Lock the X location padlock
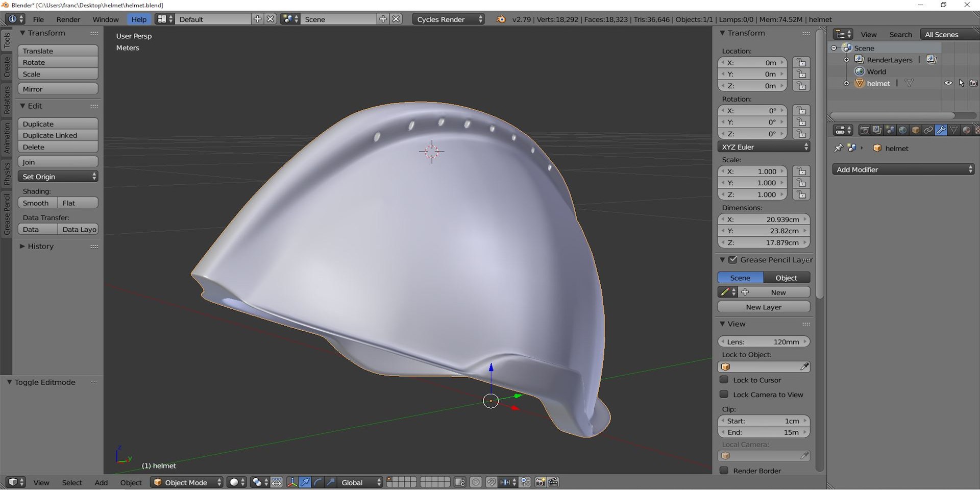Screen dimensions: 980x490 point(801,63)
